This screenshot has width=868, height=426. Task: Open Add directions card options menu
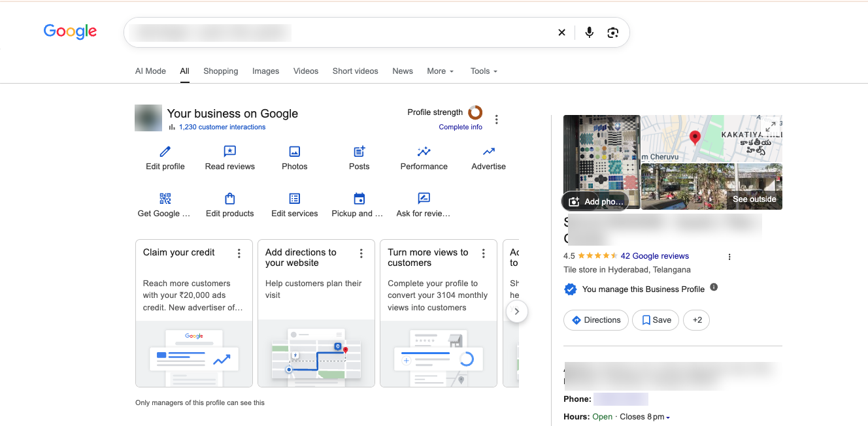pyautogui.click(x=361, y=254)
